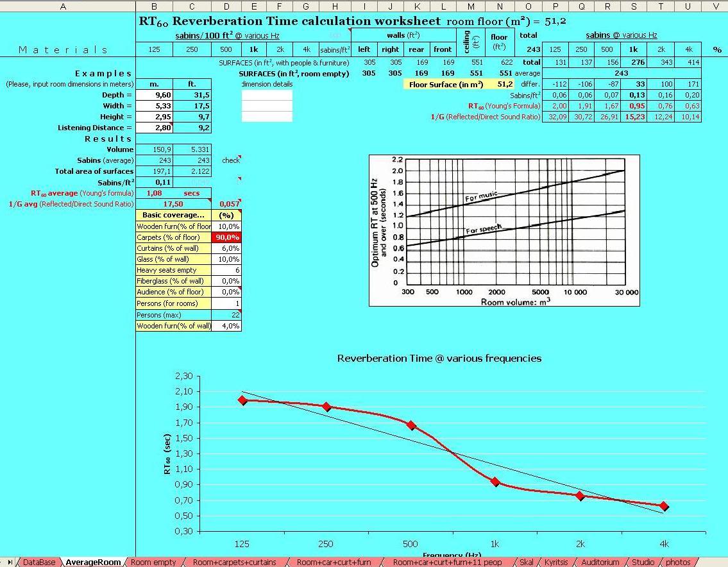Click the 1k data point on chart
The width and height of the screenshot is (728, 567).
[495, 482]
